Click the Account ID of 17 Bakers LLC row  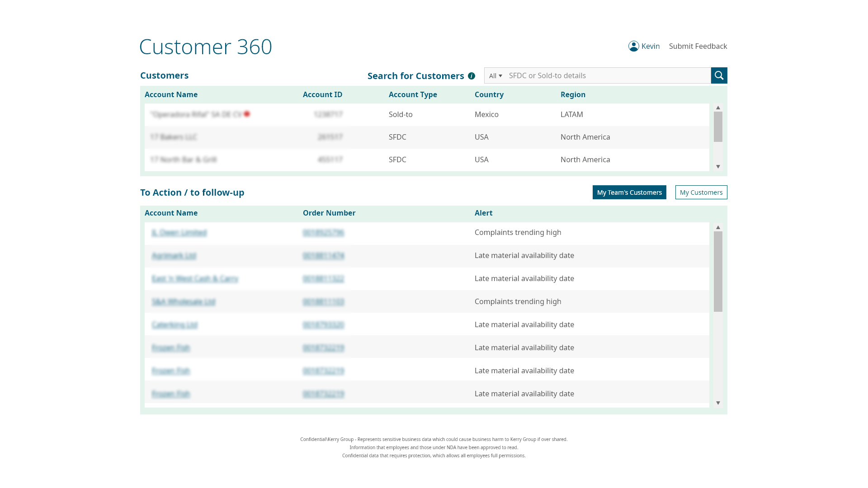click(330, 137)
